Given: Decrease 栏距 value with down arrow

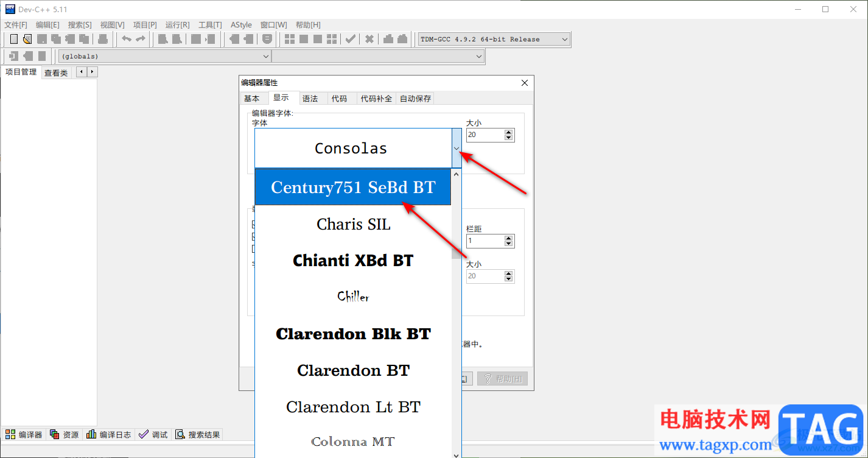Looking at the screenshot, I should [509, 244].
